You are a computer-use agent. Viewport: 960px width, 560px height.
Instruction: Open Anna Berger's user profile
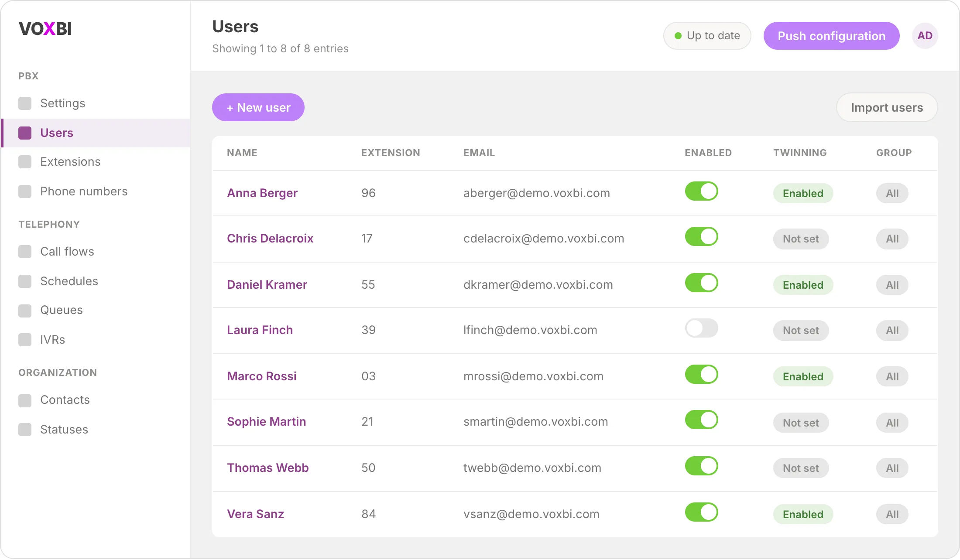coord(262,193)
